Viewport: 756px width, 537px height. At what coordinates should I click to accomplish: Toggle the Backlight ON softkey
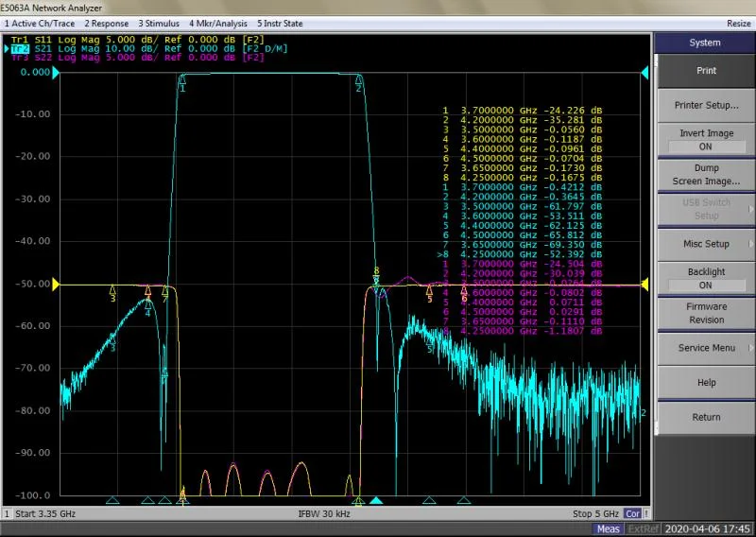tap(705, 278)
